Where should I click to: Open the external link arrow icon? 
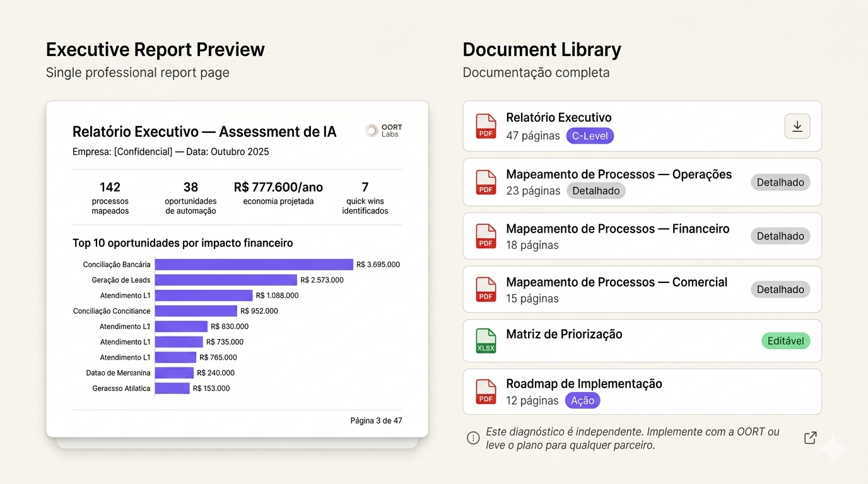(811, 438)
